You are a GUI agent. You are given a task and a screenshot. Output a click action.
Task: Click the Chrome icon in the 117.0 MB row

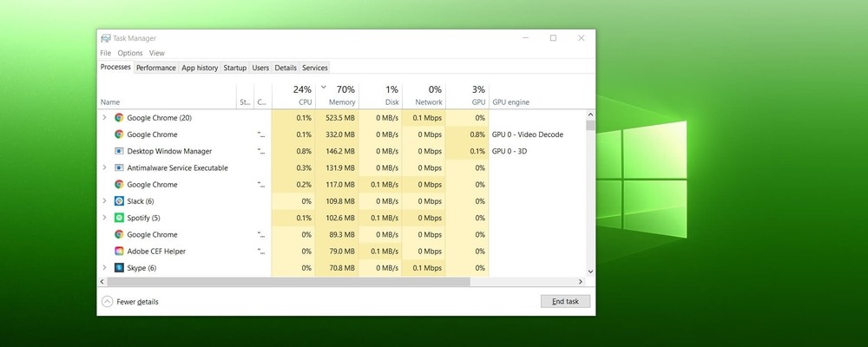point(119,184)
